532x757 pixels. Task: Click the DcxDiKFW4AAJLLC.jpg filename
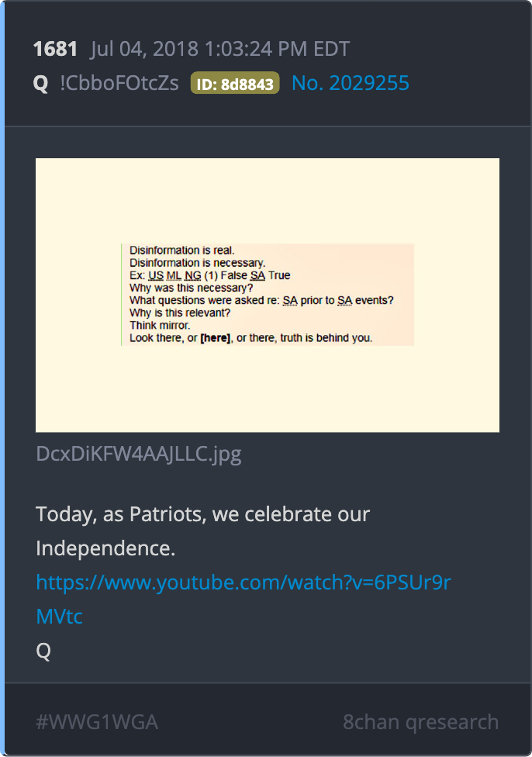(x=139, y=454)
